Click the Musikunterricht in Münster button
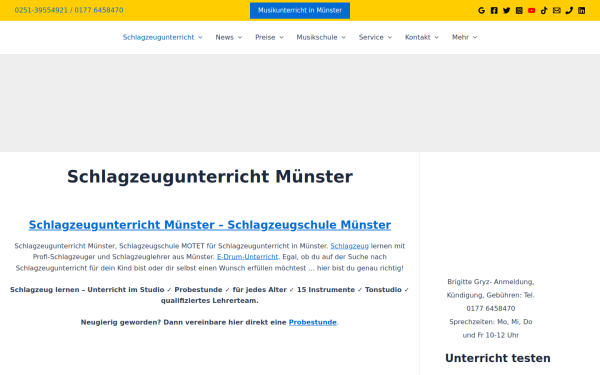The image size is (600, 375). click(x=300, y=10)
